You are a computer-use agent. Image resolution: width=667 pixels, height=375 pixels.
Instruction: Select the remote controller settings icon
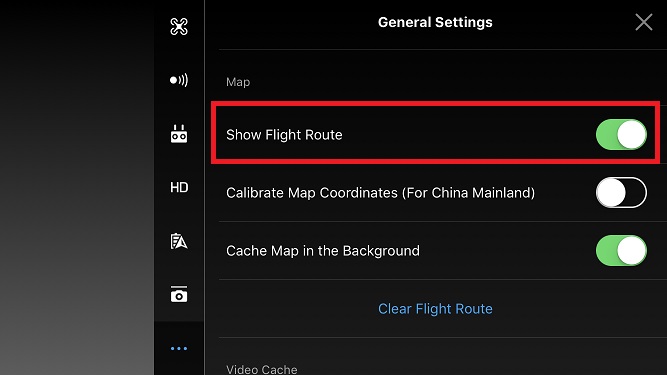click(x=179, y=134)
